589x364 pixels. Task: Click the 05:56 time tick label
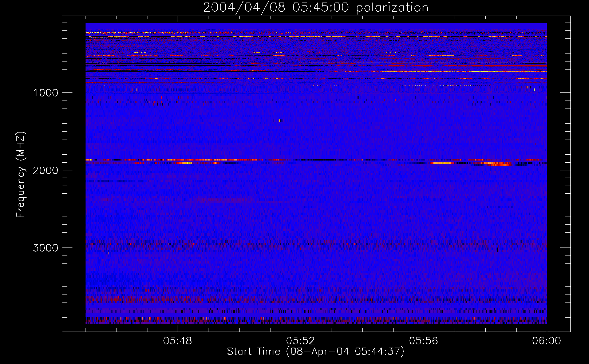click(x=424, y=341)
